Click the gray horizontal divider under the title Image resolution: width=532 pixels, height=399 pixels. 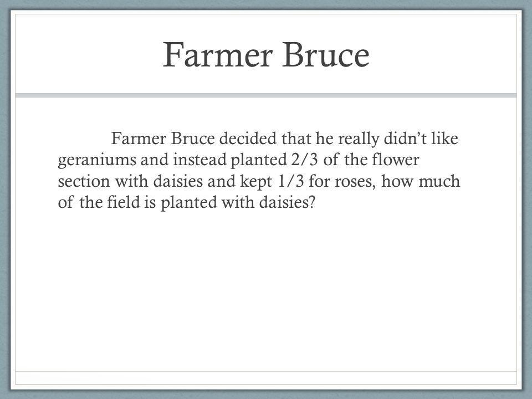pos(266,95)
